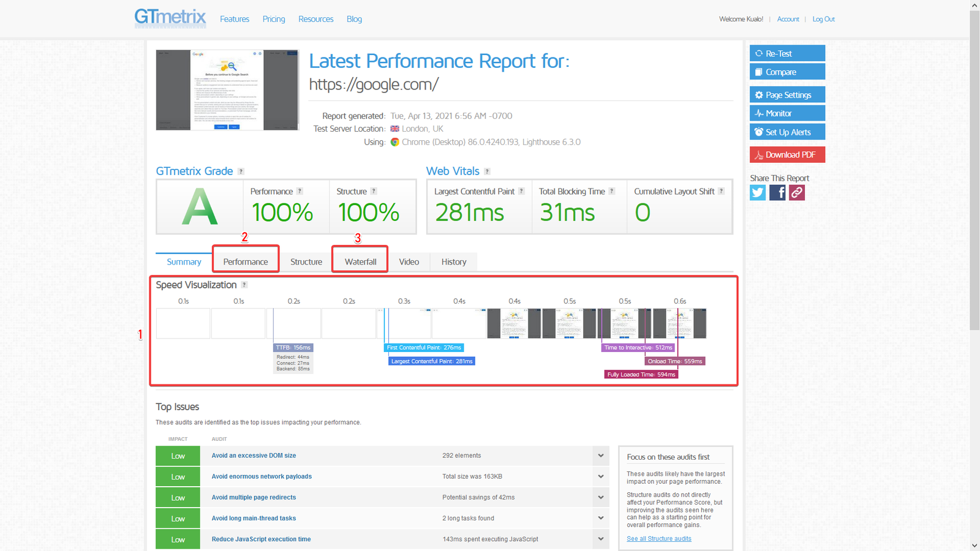Click the 2 long tasks found text

[x=468, y=518]
